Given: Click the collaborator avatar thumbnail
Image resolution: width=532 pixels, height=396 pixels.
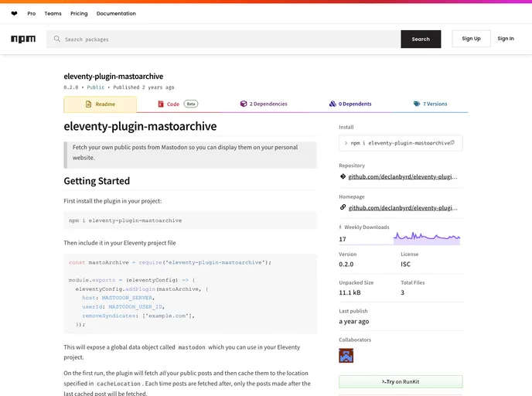Looking at the screenshot, I should (346, 356).
